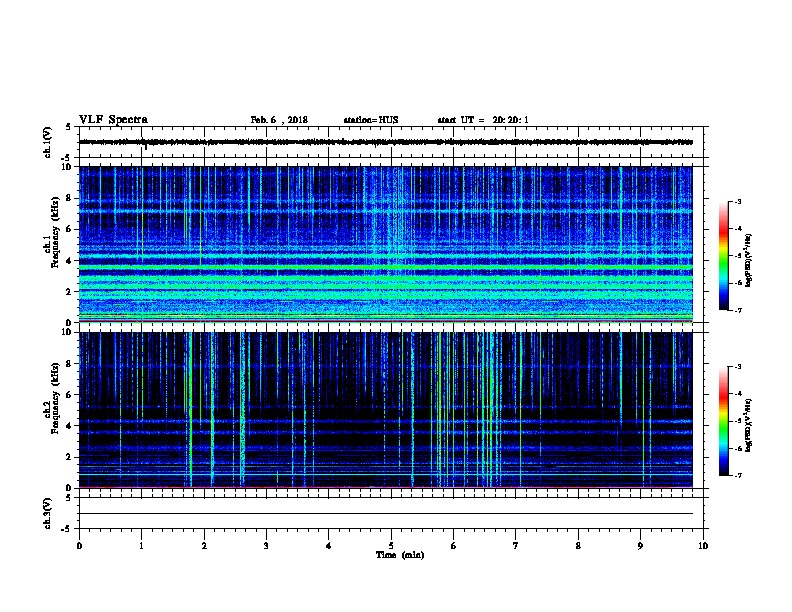Click the ch.2 spectrogram color scale bar

(723, 421)
